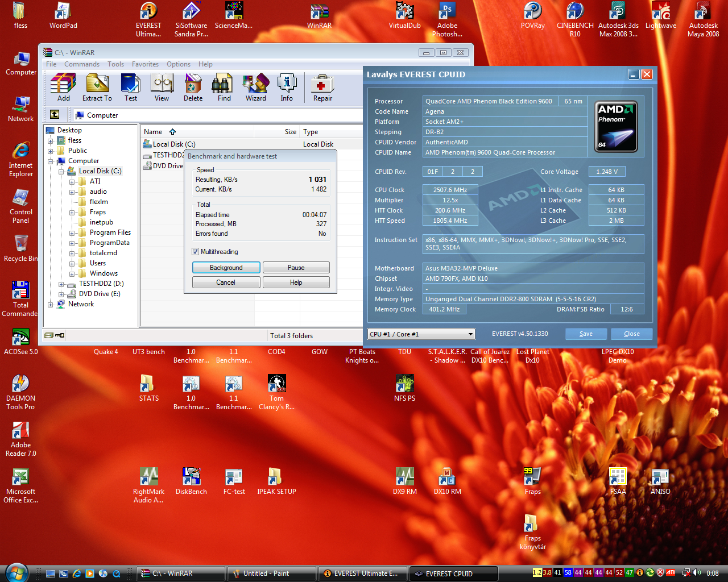
Task: Sort by the Name column header
Action: [x=197, y=132]
